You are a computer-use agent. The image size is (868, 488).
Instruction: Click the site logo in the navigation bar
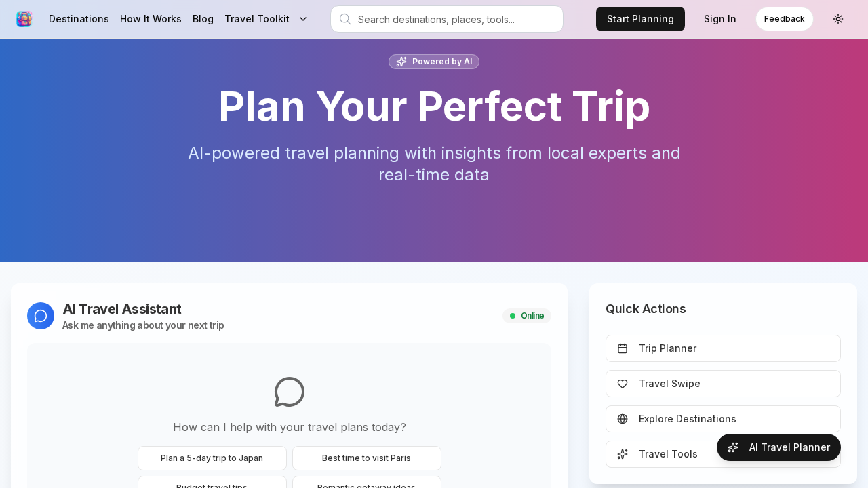pyautogui.click(x=24, y=19)
